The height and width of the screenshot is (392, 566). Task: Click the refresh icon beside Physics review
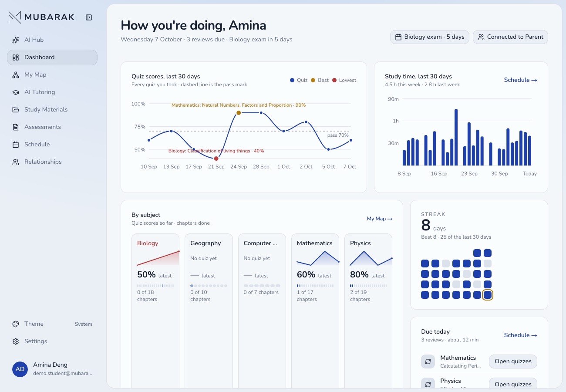point(428,384)
